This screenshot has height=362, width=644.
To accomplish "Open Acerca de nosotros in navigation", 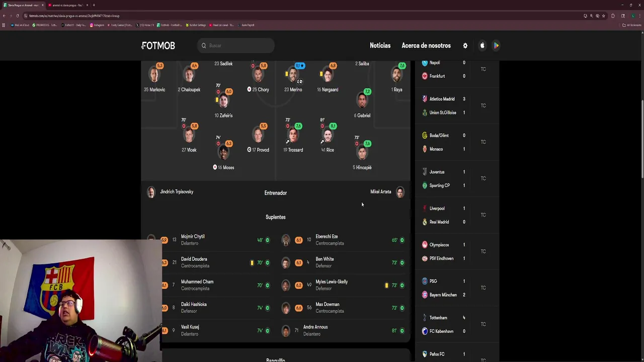I will [x=426, y=46].
